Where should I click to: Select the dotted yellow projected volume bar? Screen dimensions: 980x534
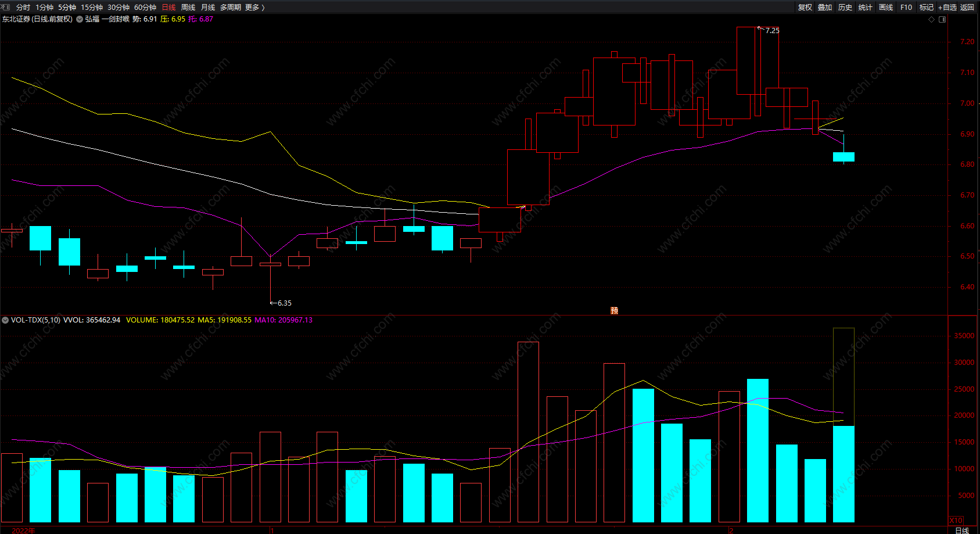point(843,377)
